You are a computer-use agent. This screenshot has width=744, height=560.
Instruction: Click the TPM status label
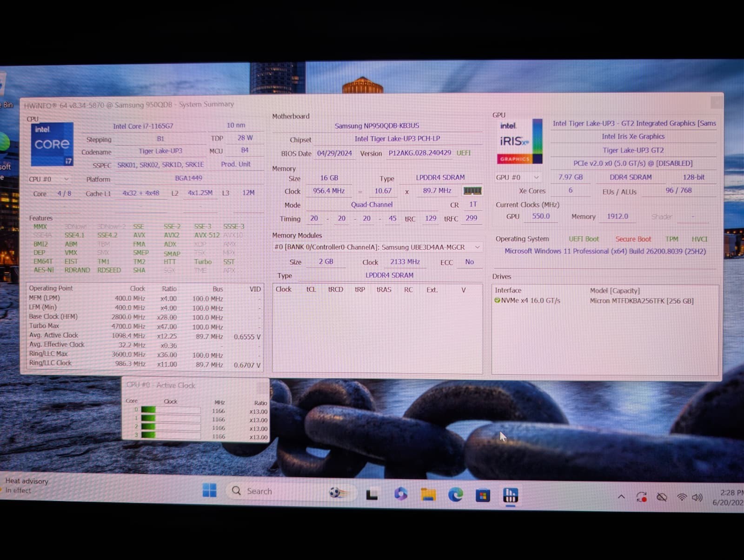coord(672,239)
